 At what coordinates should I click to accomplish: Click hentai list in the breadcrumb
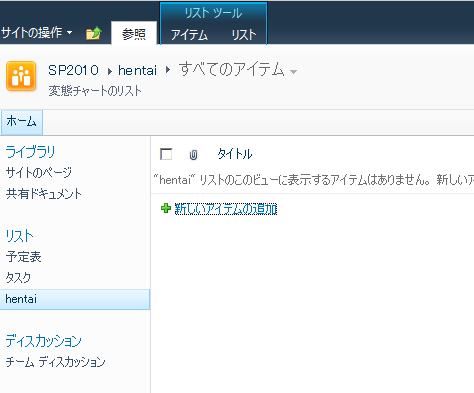tap(137, 70)
